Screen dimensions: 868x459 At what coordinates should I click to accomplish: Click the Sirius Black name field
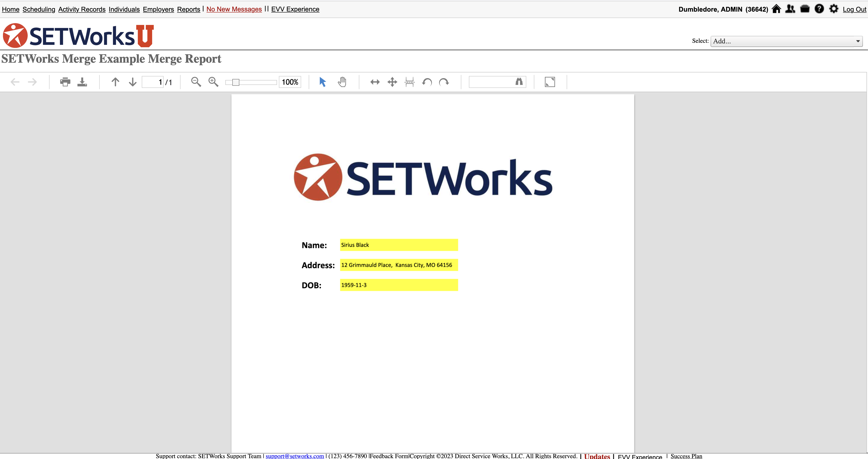click(399, 245)
